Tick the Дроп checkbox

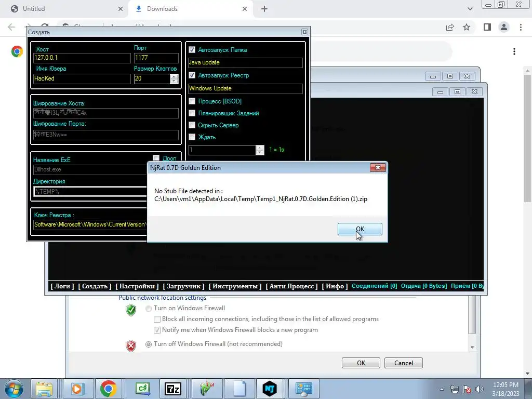[156, 158]
